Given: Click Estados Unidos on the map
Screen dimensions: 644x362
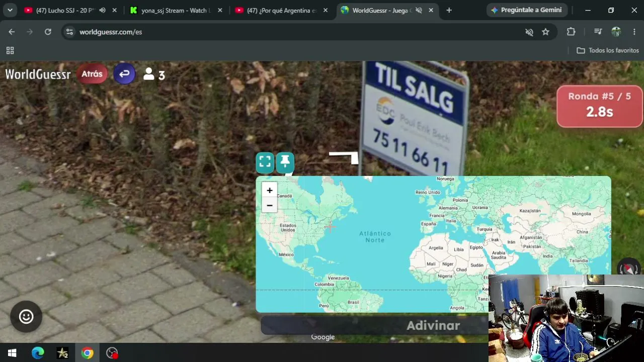Looking at the screenshot, I should [288, 227].
